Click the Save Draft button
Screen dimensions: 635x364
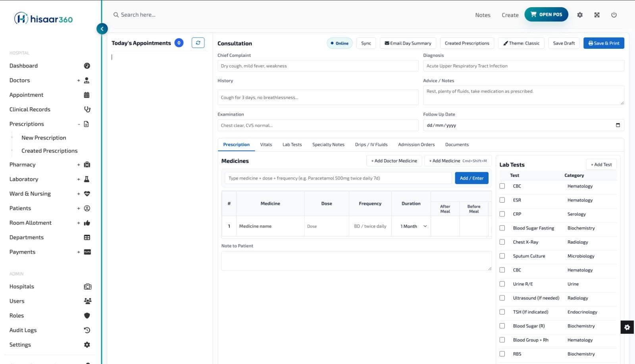click(564, 43)
